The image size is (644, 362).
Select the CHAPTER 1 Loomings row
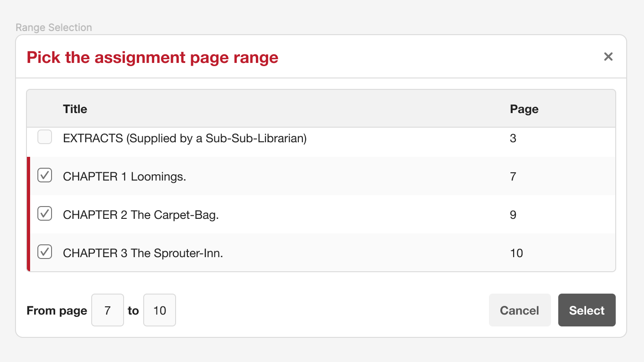tap(274, 176)
